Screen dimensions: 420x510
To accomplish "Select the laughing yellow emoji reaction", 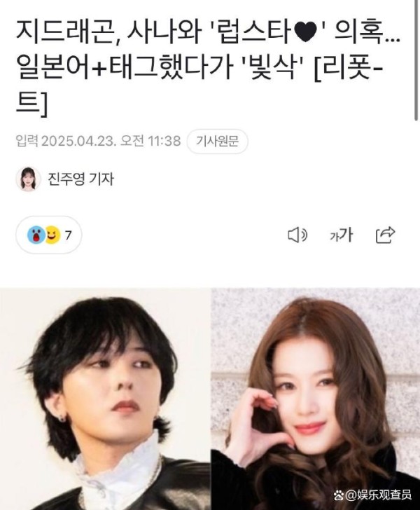I will click(x=54, y=235).
